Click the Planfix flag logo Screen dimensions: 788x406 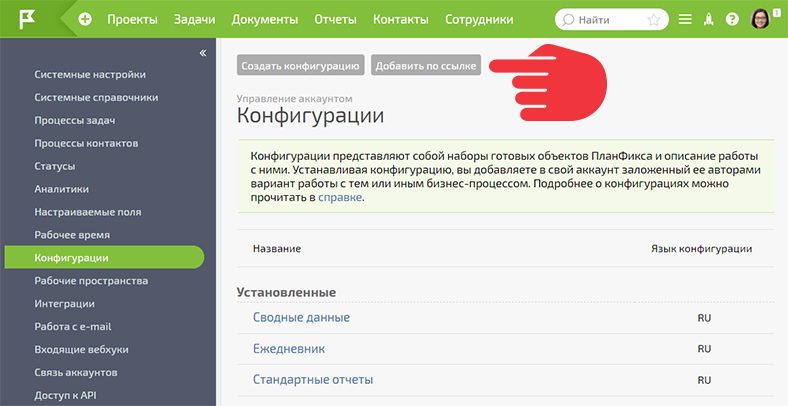coord(27,19)
